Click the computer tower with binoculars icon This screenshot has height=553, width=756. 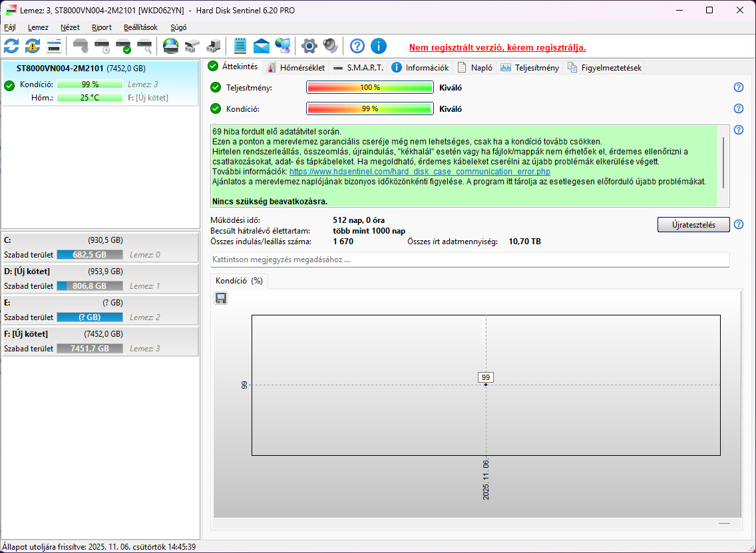tap(213, 47)
